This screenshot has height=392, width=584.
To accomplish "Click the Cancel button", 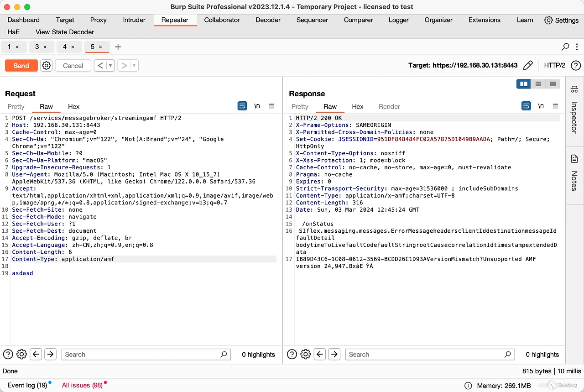I will tap(73, 66).
